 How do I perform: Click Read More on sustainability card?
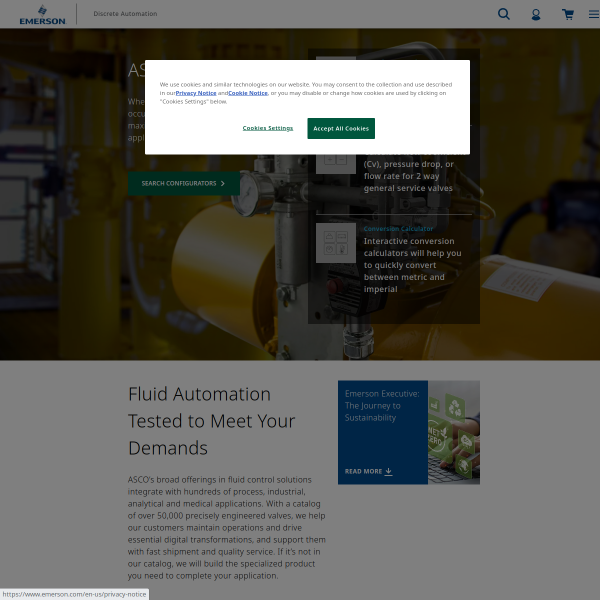click(363, 471)
